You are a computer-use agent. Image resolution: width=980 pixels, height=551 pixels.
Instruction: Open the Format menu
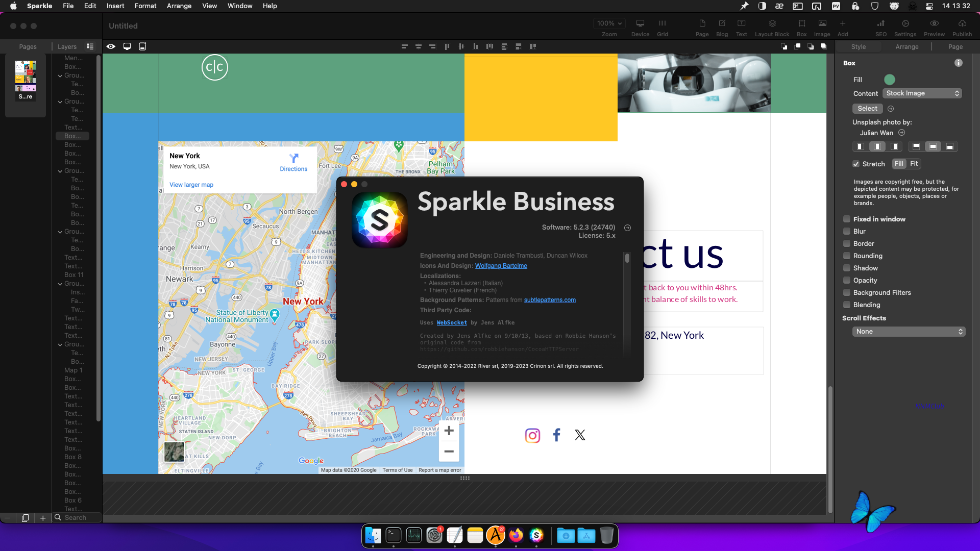click(x=145, y=6)
